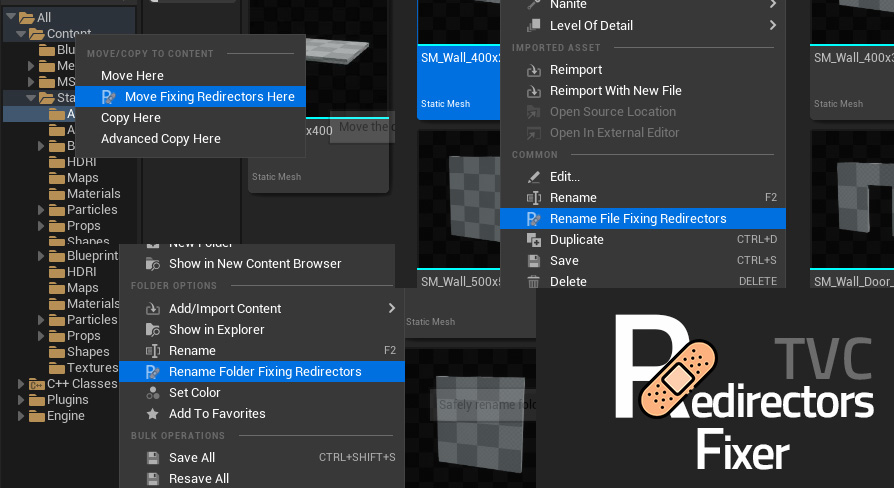The image size is (894, 488).
Task: Click the floppy disk icon beside Save
Action: click(x=534, y=261)
